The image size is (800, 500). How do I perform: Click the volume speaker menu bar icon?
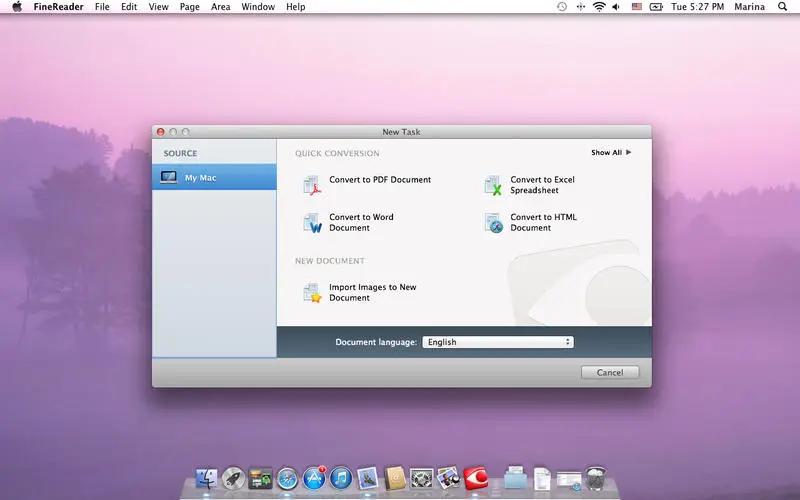tap(616, 7)
